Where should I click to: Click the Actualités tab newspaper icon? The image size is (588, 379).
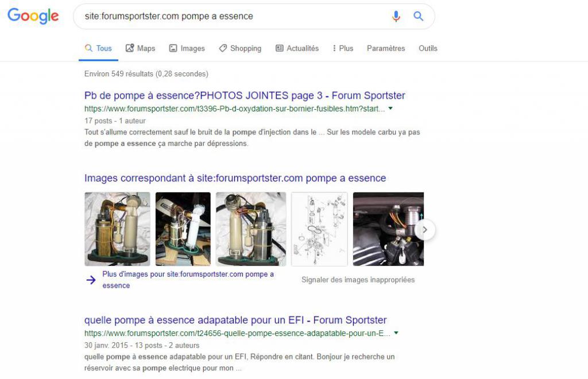tap(280, 48)
